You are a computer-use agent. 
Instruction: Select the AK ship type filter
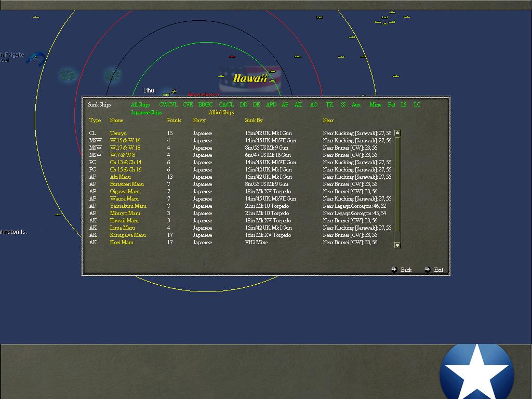[x=298, y=104]
